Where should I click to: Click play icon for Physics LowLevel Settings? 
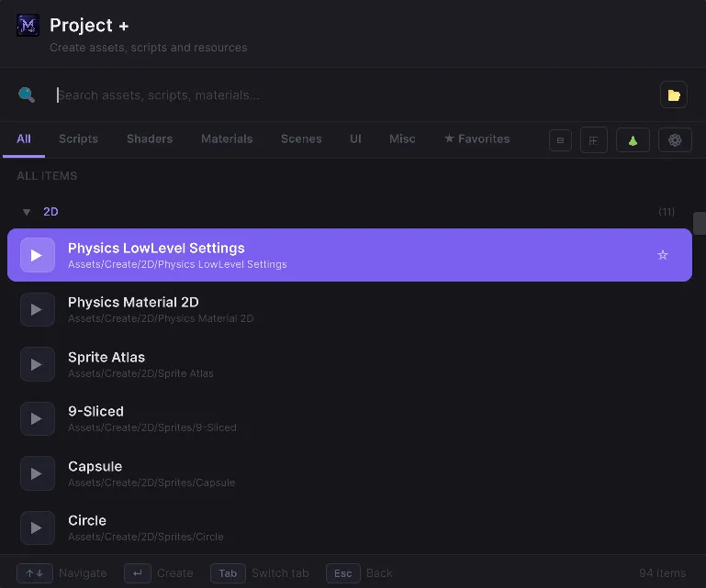(38, 255)
